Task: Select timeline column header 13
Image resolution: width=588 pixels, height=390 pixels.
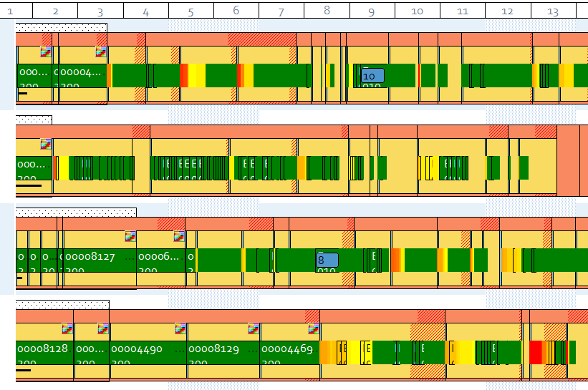Action: [x=554, y=11]
